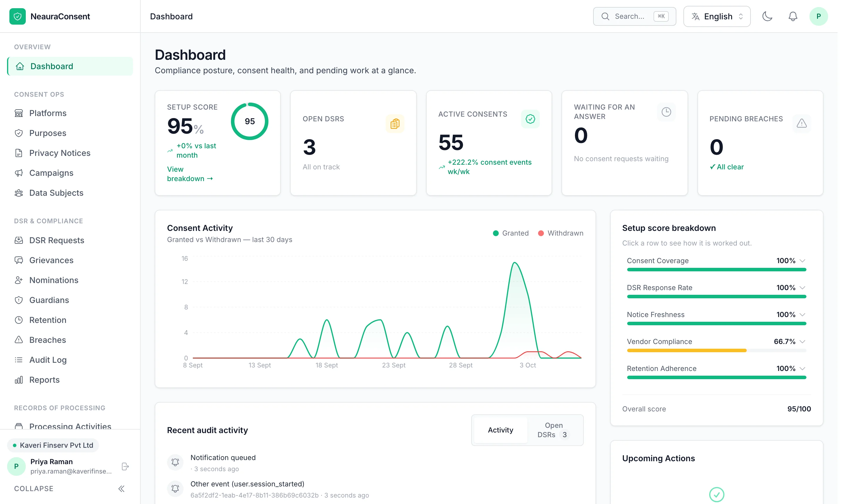Navigate to Campaigns
844x504 pixels.
[x=70, y=173]
